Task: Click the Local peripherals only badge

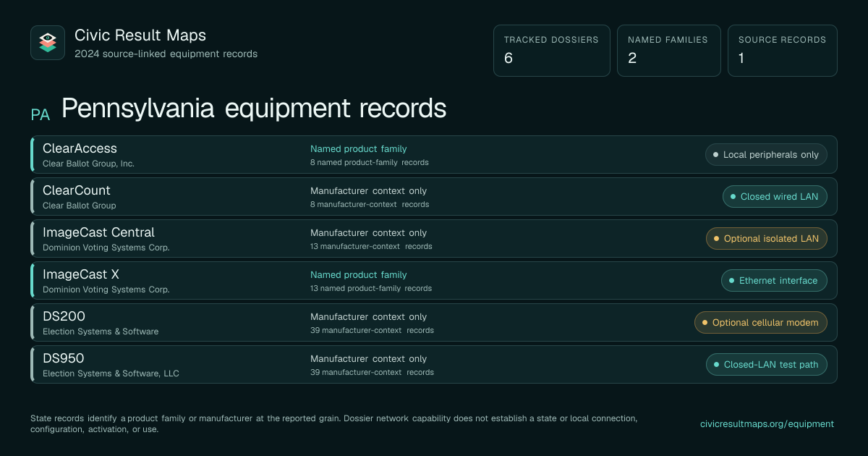Action: pos(766,154)
